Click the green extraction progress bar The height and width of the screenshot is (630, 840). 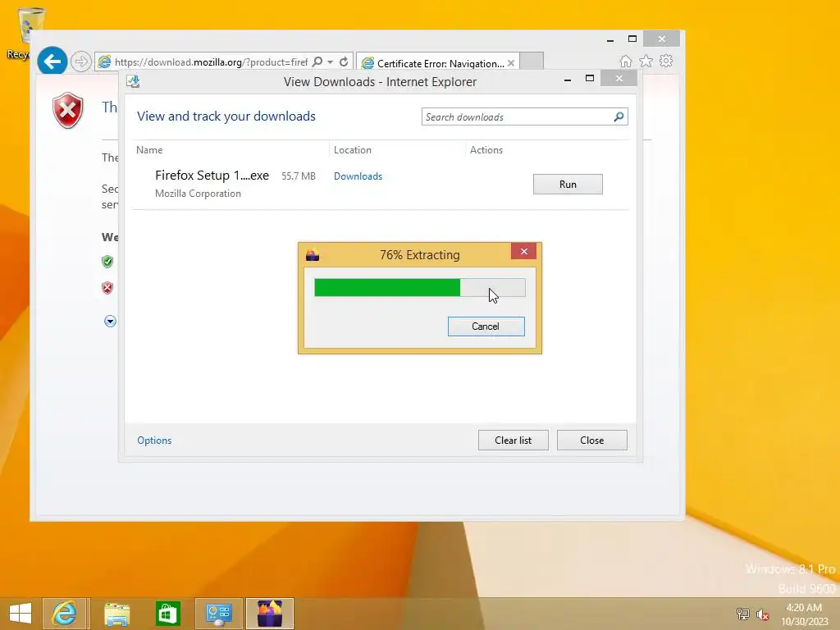click(x=419, y=288)
